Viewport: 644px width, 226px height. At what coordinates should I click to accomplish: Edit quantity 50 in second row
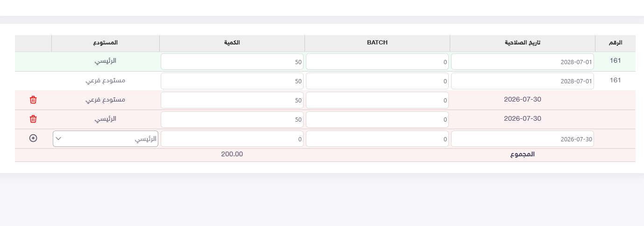232,81
